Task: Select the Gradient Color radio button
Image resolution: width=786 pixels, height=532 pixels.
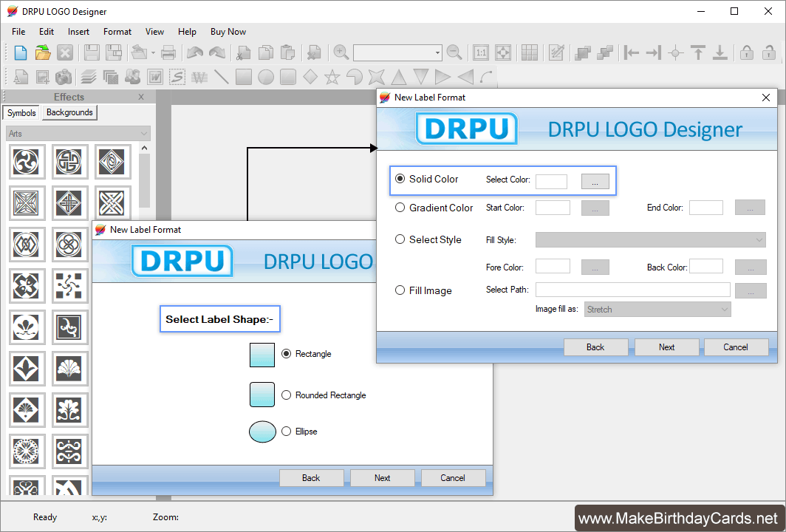Action: pos(400,207)
